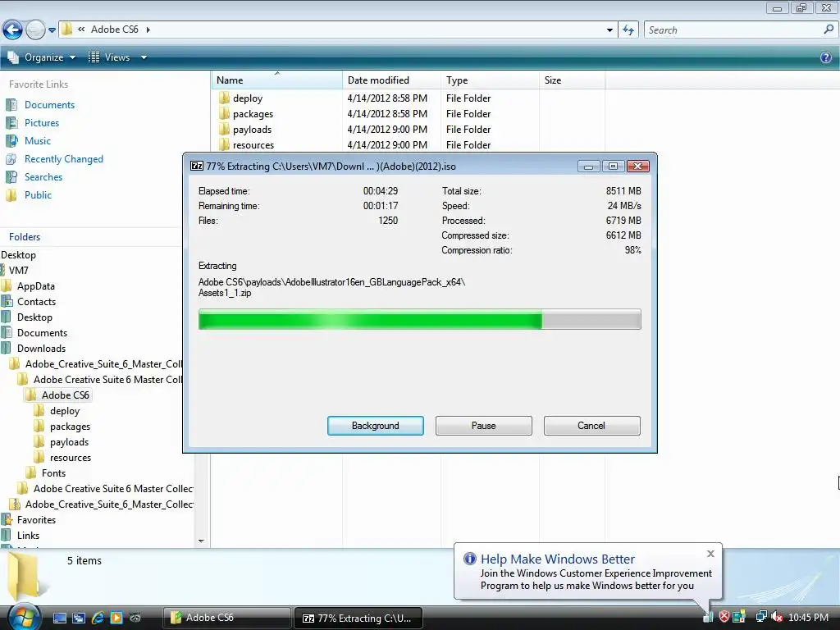Pause the 7-Zip extraction
Viewport: 840px width, 630px height.
point(484,426)
